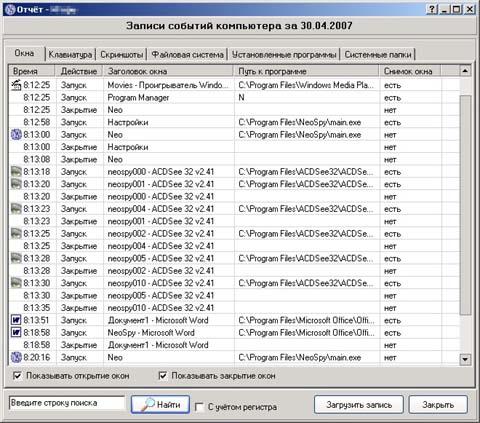Select 'neospy010 - ACDSee 32 v2.41' row at 8:13:35
The image size is (480, 423).
click(x=234, y=308)
